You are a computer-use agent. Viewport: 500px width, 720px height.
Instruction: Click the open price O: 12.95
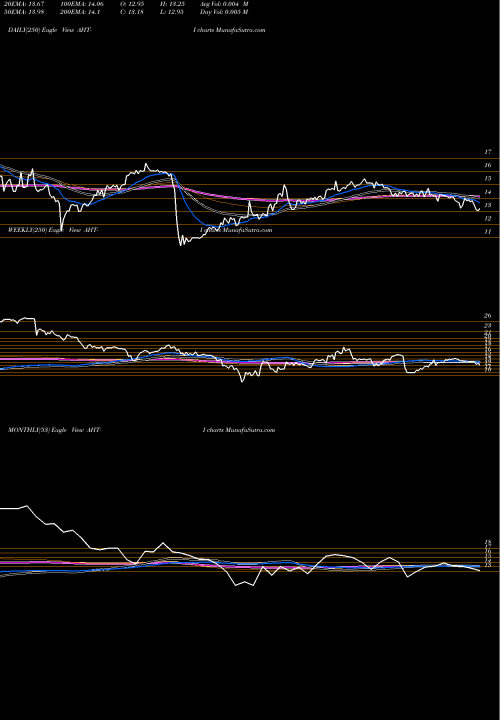click(132, 4)
